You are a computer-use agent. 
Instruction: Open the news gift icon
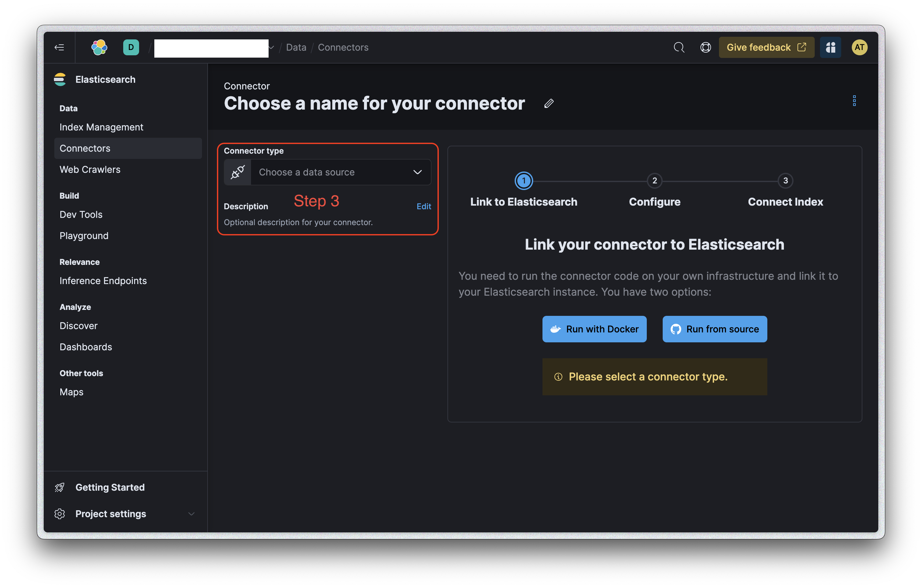click(831, 47)
